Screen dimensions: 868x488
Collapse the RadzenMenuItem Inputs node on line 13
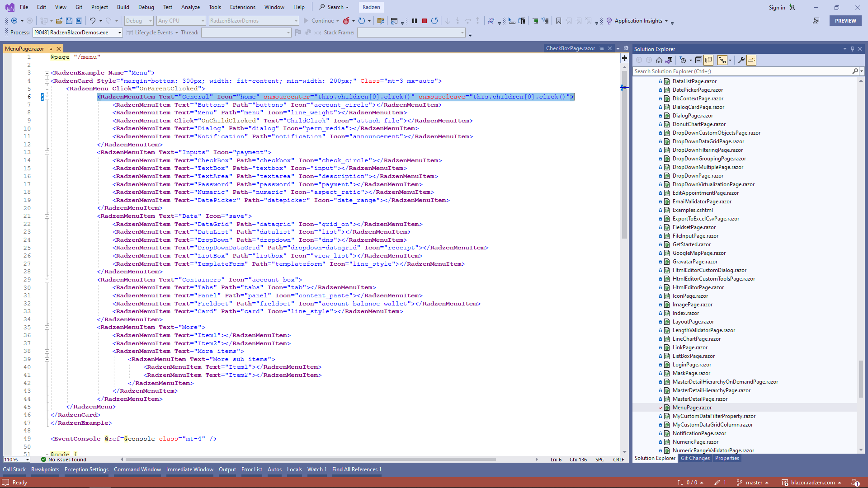coord(47,152)
